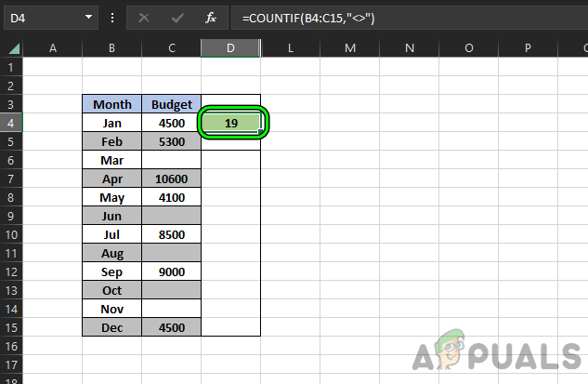
Task: Select row 12 header
Action: [11, 271]
